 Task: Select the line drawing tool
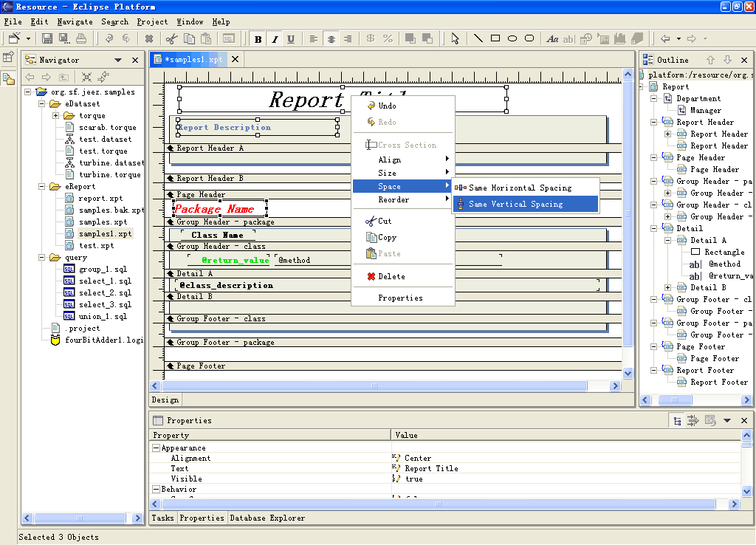coord(478,38)
